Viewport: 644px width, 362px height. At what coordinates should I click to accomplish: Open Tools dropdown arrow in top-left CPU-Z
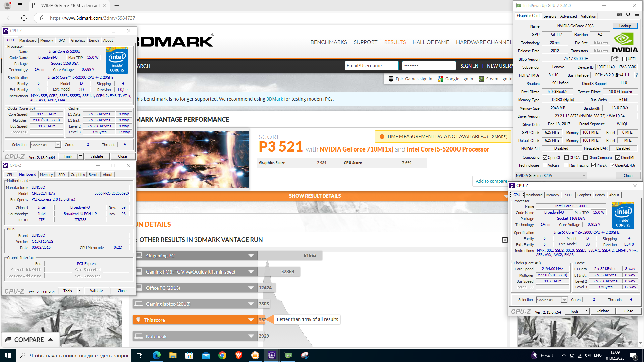[x=80, y=156]
